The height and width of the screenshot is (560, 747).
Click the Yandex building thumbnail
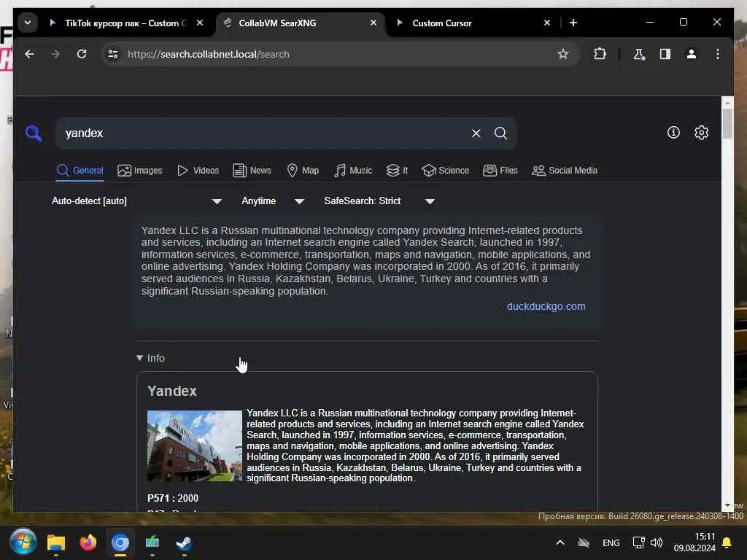click(194, 446)
